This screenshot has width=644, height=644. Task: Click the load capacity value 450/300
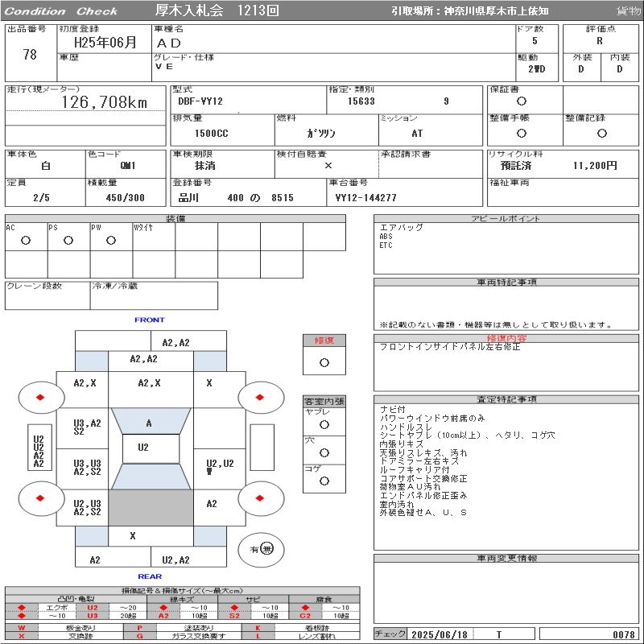[x=126, y=198]
